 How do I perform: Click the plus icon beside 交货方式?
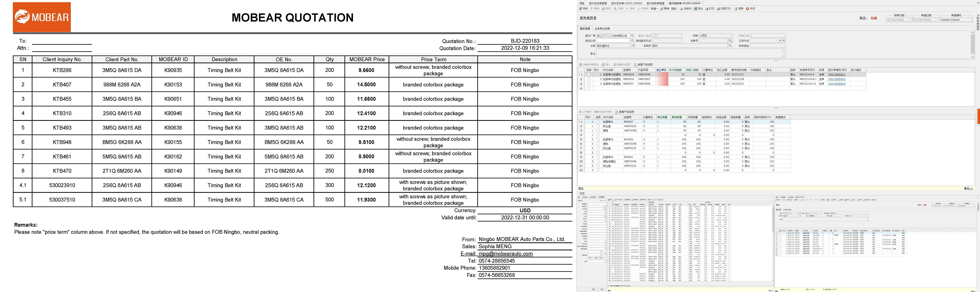pos(780,41)
